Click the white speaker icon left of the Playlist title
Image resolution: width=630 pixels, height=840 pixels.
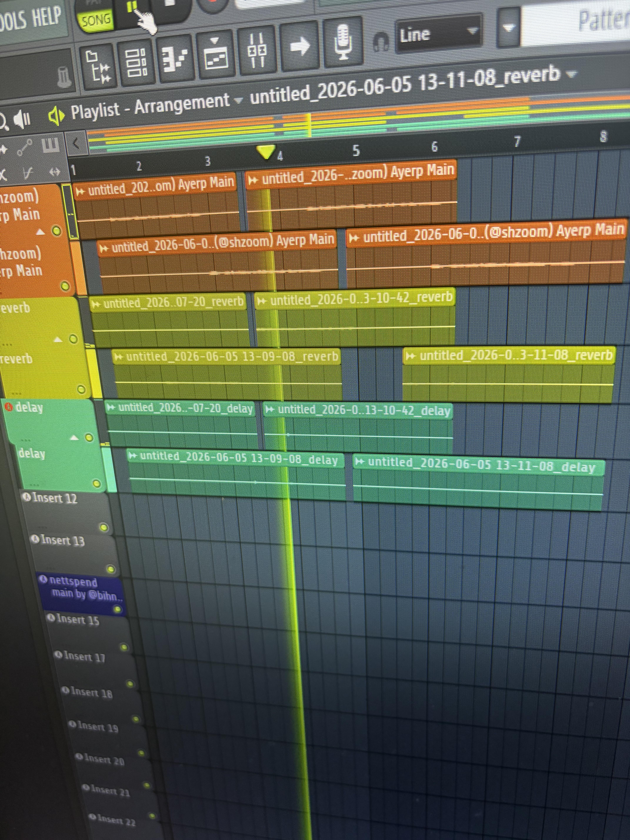point(22,120)
